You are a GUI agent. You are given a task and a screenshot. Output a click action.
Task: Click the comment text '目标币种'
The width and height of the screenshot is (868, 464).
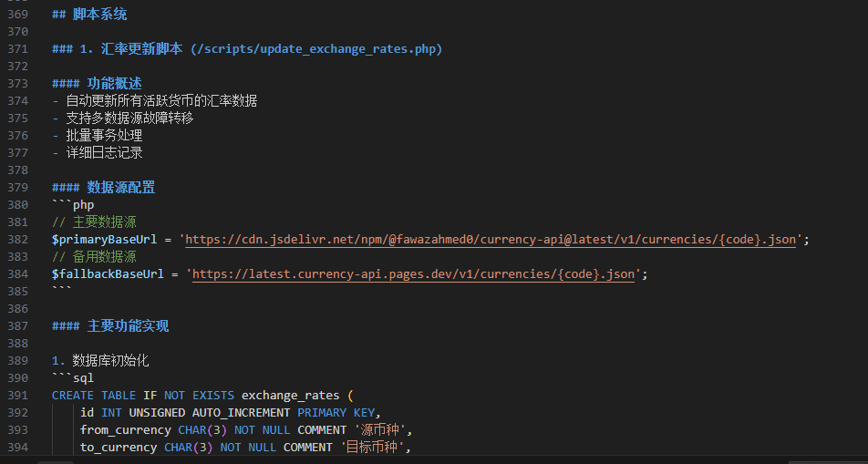(x=371, y=448)
